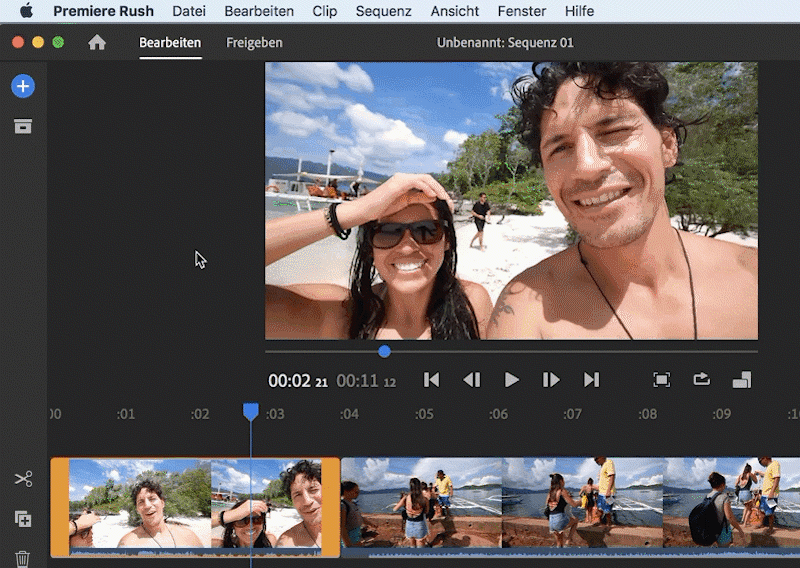Open the Sequenz menu
Viewport: 800px width, 568px height.
pyautogui.click(x=383, y=11)
